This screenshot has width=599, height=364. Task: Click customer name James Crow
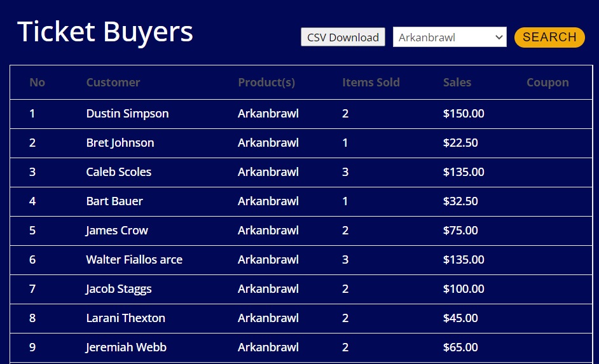[117, 231]
